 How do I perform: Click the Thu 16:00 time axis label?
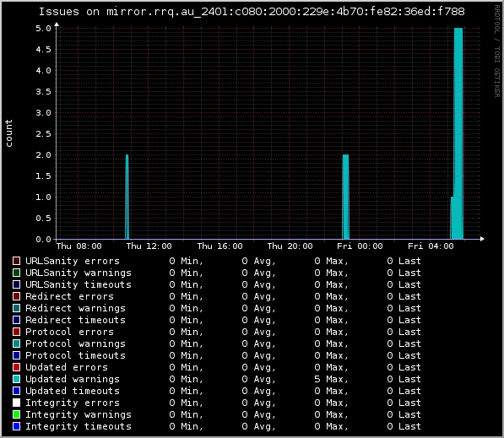point(219,246)
